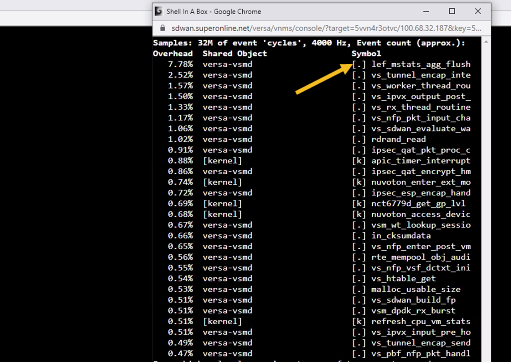Select the vsm_wt_lookup_sessio symbol
The image size is (511, 362).
click(421, 225)
